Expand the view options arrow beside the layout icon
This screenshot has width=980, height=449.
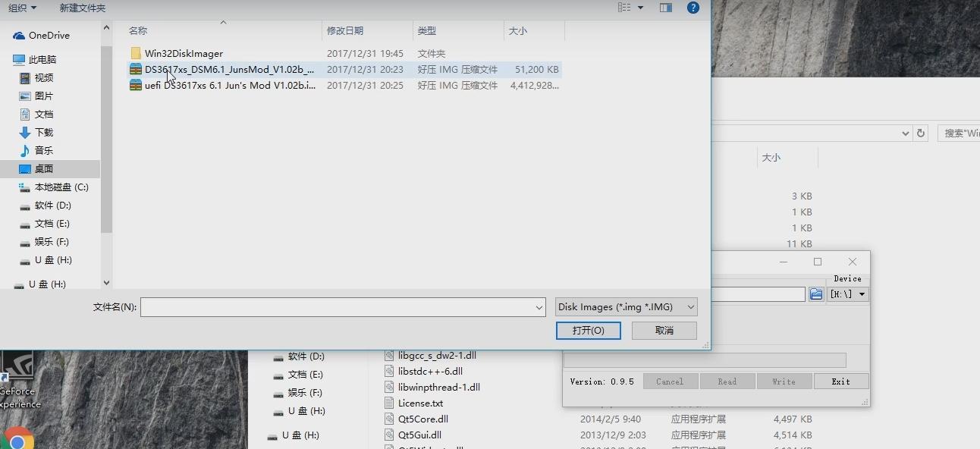click(x=640, y=8)
